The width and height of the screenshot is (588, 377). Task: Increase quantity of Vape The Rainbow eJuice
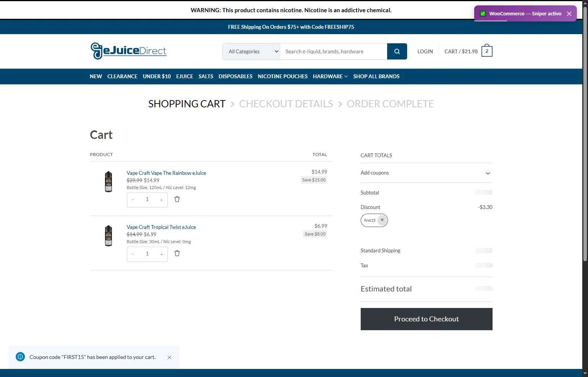tap(161, 200)
